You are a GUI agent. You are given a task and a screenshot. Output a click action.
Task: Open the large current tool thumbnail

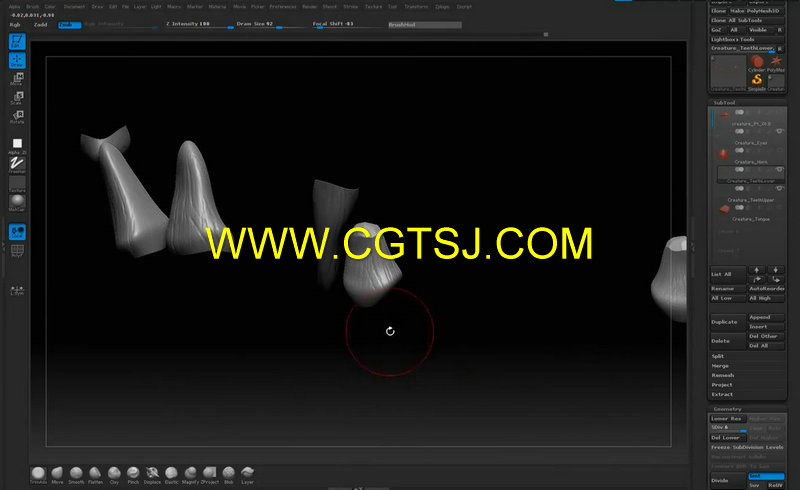tap(728, 73)
